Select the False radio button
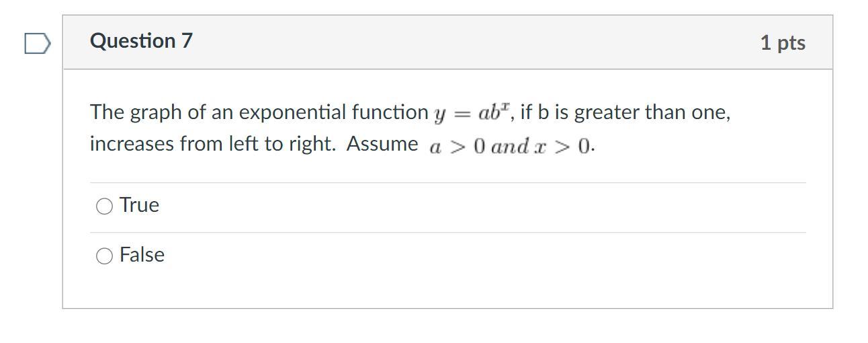This screenshot has height=343, width=868. click(x=104, y=256)
